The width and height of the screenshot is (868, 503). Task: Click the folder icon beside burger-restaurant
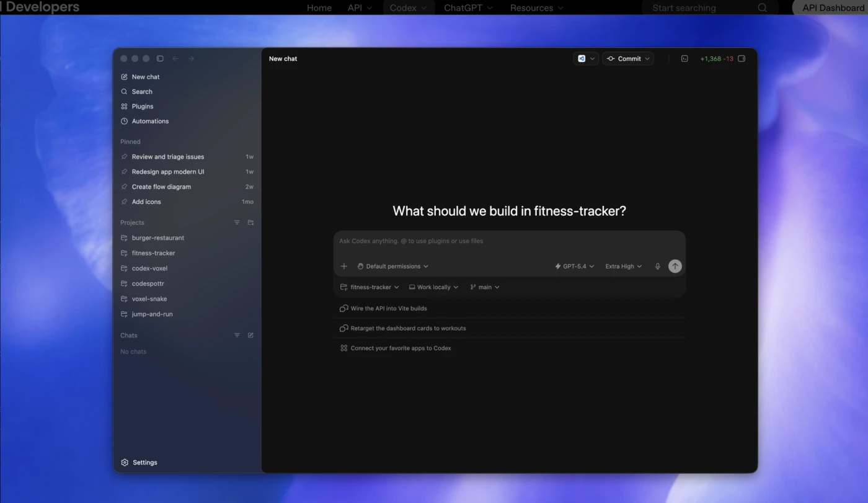point(124,238)
